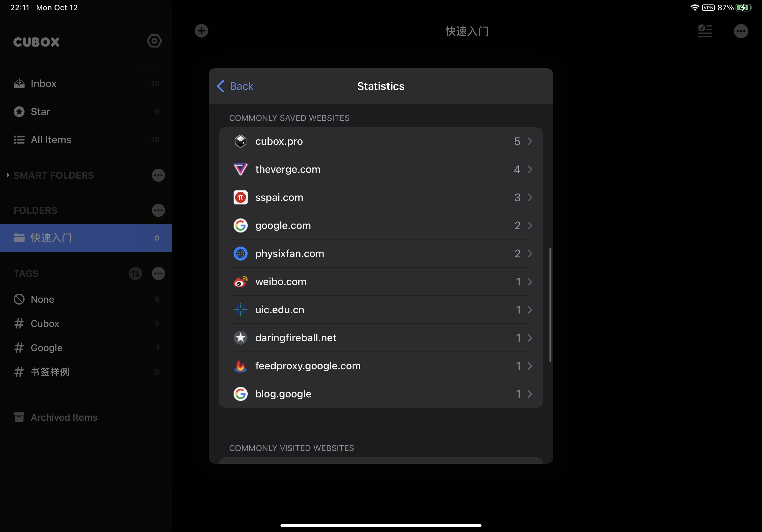Click the uic.edu.cn favicon
Viewport: 762px width, 532px height.
pyautogui.click(x=241, y=309)
